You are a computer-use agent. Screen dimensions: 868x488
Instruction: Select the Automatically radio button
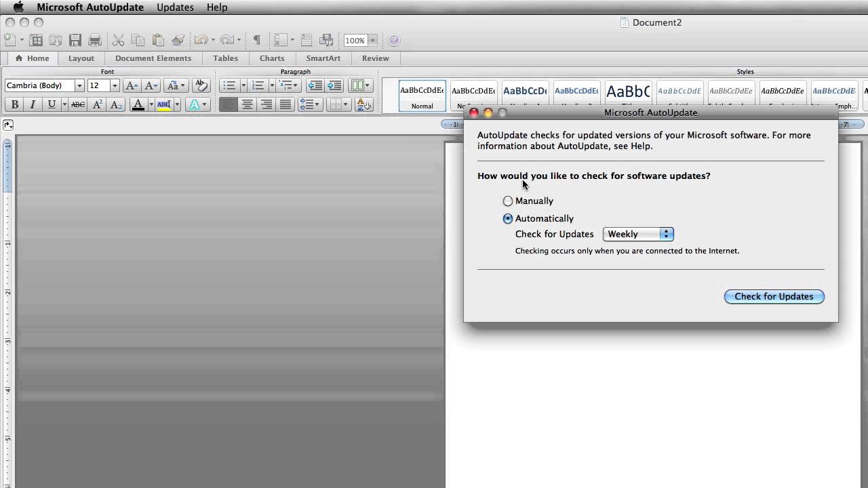click(508, 218)
